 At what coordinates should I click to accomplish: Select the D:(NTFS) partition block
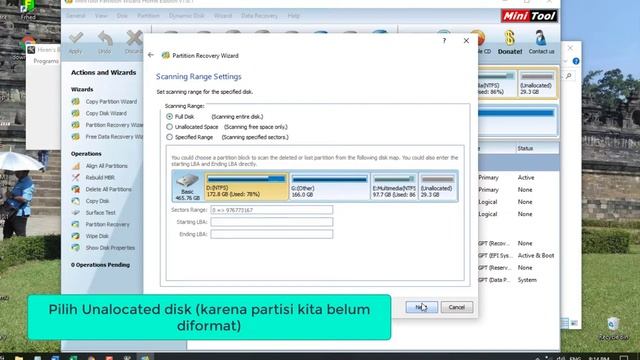[246, 187]
